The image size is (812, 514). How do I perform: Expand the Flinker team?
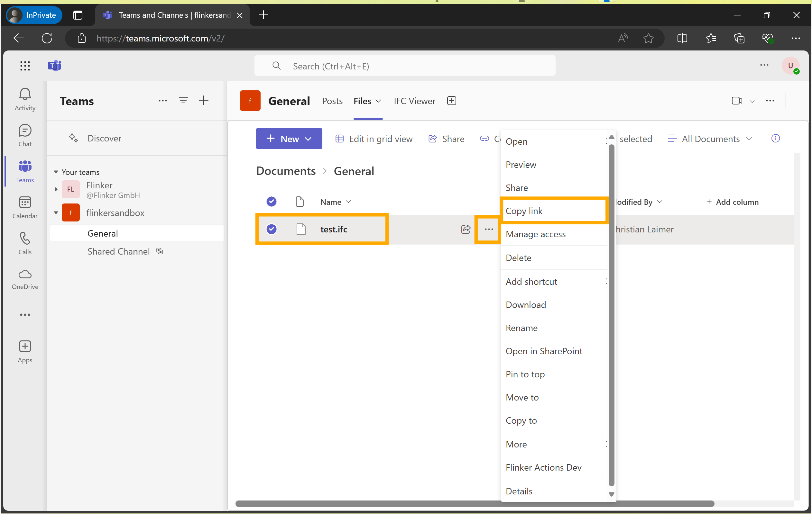56,189
